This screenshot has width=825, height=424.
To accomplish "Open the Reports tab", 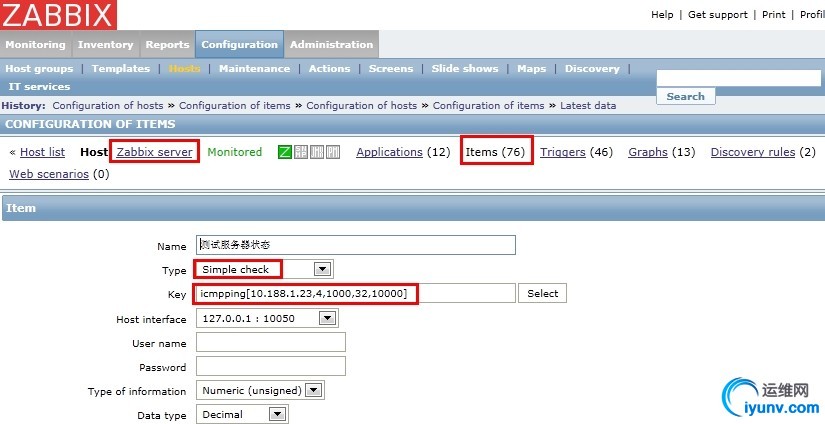I will 167,45.
